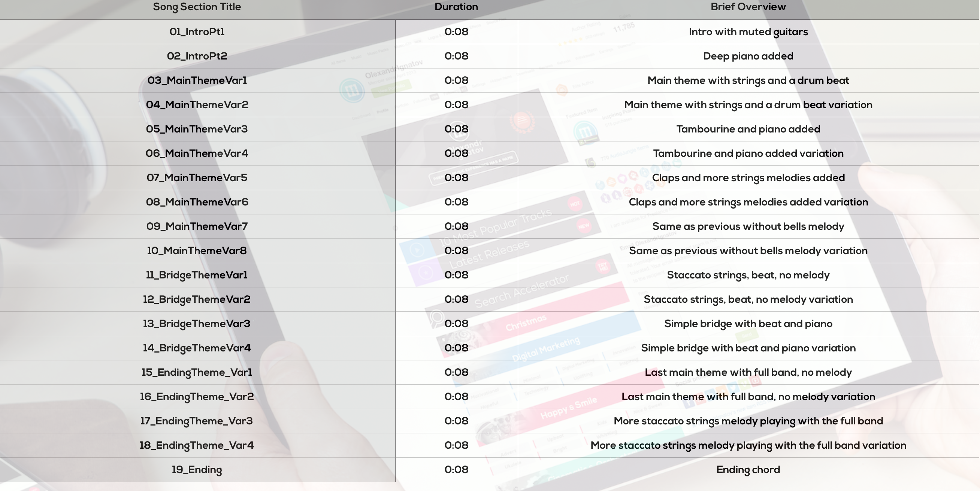Screen dimensions: 980x491
Task: Select the 13_BridgeThemeVar3 row title
Action: pyautogui.click(x=197, y=324)
